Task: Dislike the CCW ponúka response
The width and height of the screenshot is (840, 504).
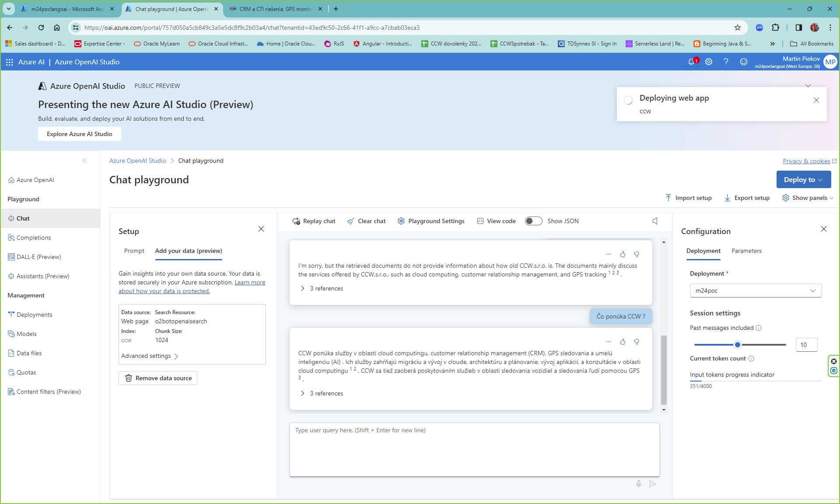Action: pyautogui.click(x=637, y=342)
